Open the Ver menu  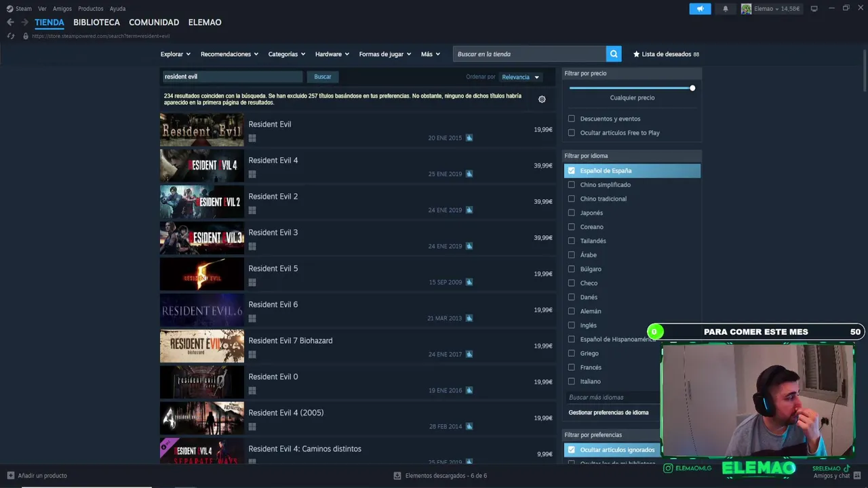pyautogui.click(x=42, y=9)
